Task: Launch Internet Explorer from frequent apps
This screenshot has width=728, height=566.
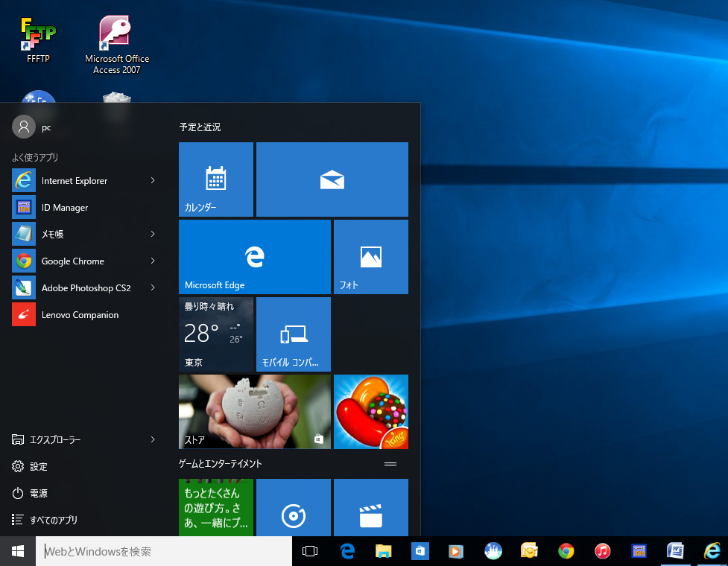Action: point(75,180)
